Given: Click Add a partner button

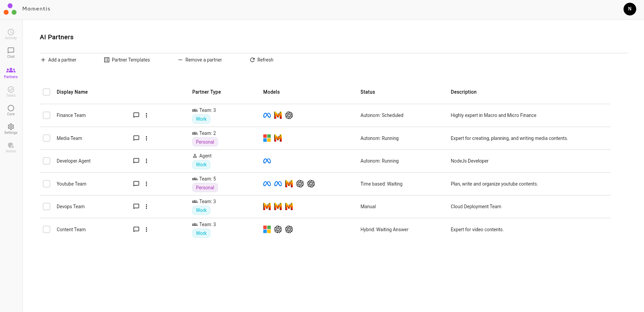Looking at the screenshot, I should click(59, 60).
